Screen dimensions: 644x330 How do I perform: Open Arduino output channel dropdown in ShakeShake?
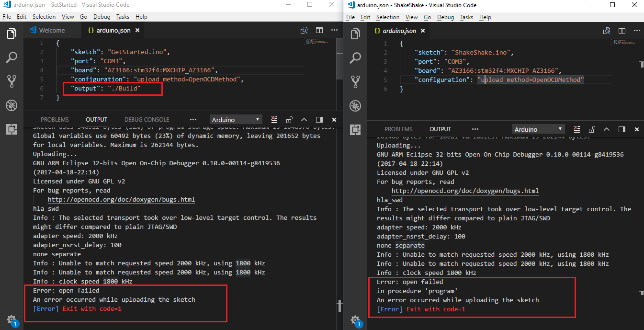pyautogui.click(x=539, y=129)
